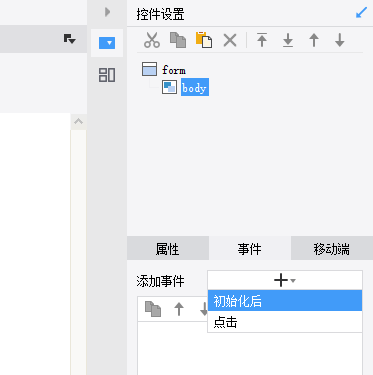Click the Paste clipboard icon

[204, 40]
